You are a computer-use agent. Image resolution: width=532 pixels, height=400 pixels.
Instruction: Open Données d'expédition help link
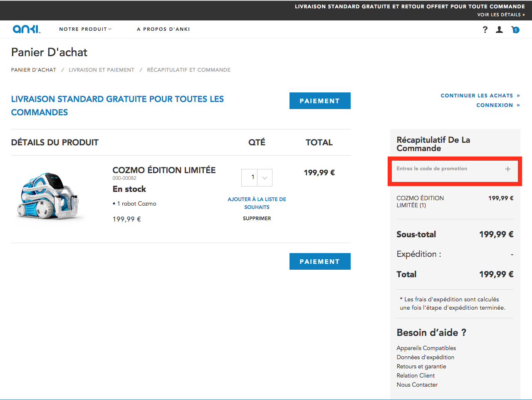point(426,357)
